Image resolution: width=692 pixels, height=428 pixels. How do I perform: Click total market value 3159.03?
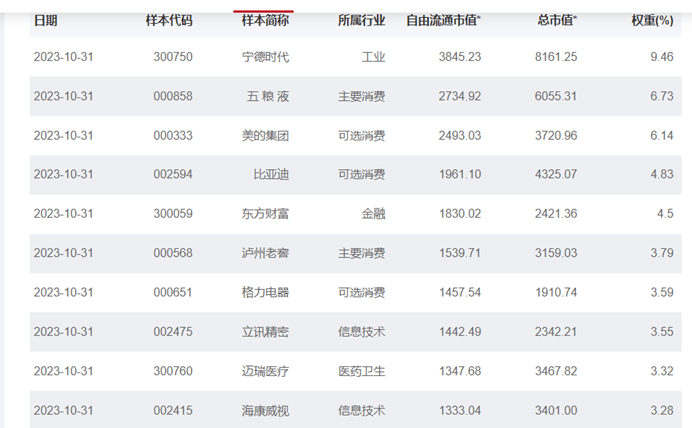(x=556, y=253)
